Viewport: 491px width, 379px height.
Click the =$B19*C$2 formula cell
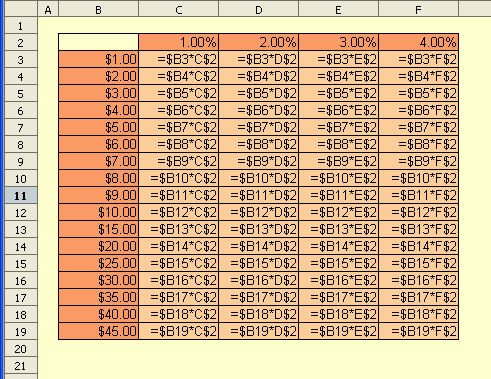click(179, 331)
